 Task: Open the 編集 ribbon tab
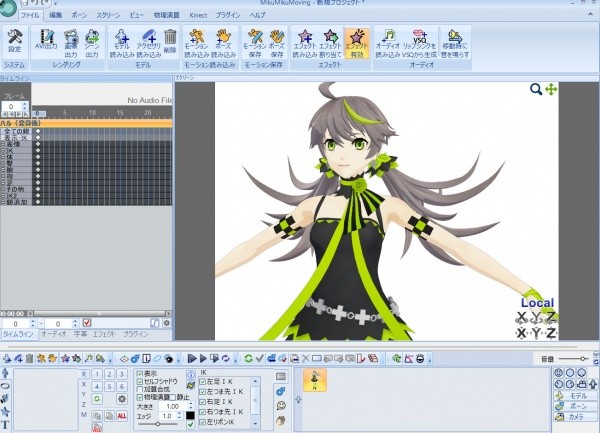pos(56,15)
